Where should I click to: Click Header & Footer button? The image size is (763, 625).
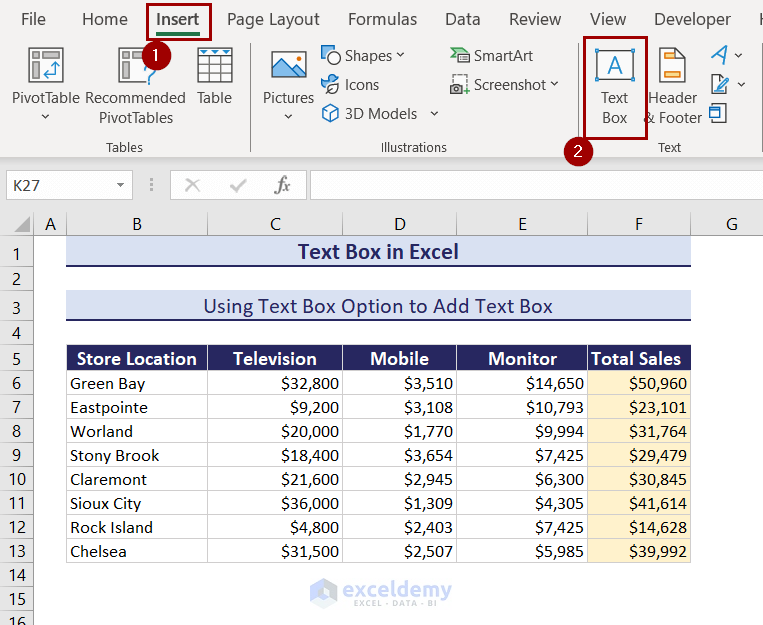point(673,88)
